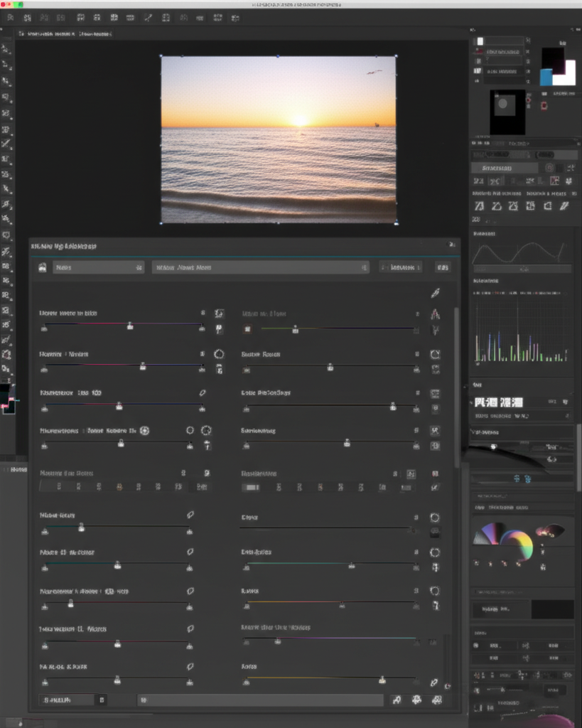Click the first icon in the top options bar
The height and width of the screenshot is (728, 582).
(10, 17)
